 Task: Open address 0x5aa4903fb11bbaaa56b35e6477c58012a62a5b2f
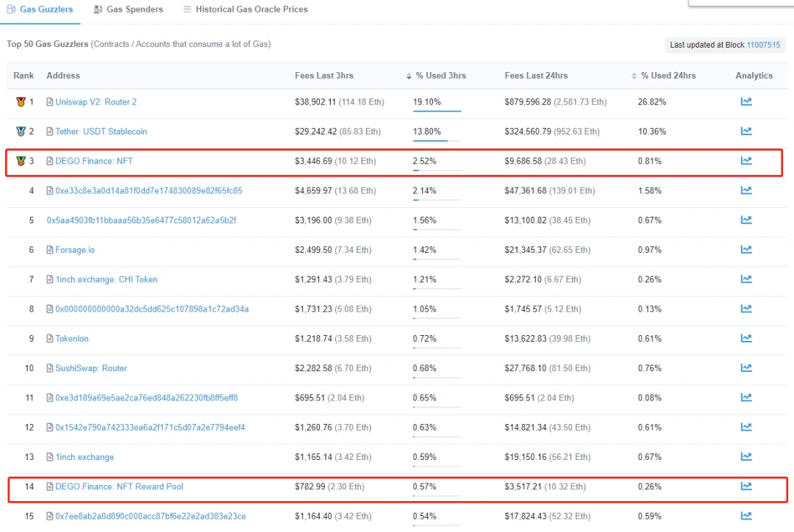141,220
